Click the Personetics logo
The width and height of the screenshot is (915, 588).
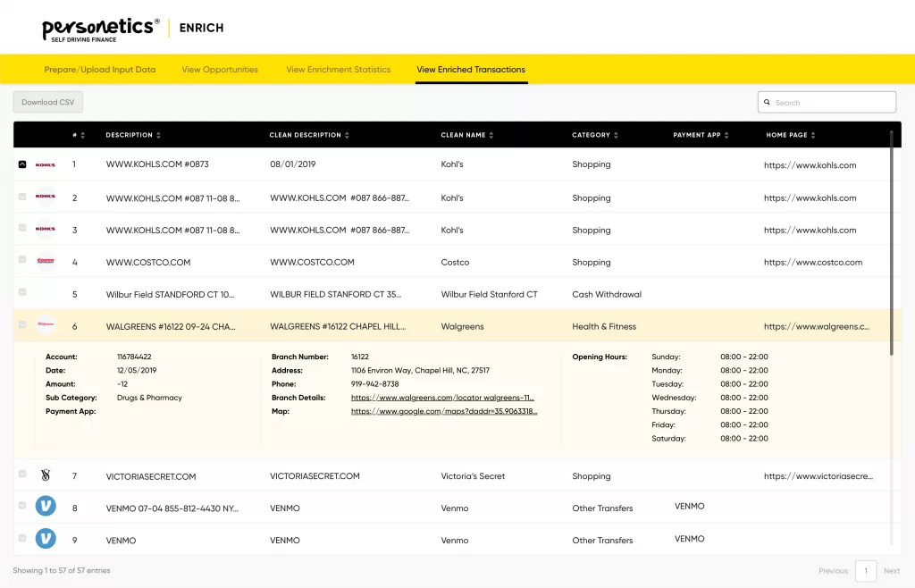[x=100, y=29]
